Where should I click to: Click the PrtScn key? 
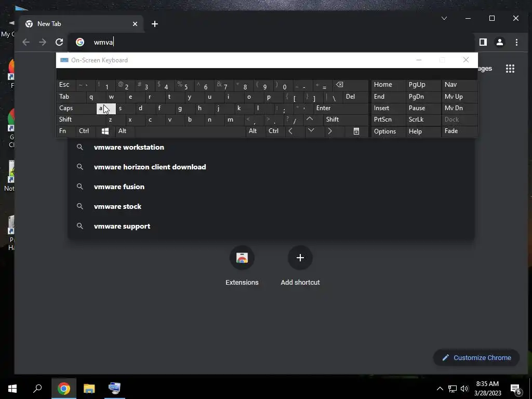pos(388,119)
